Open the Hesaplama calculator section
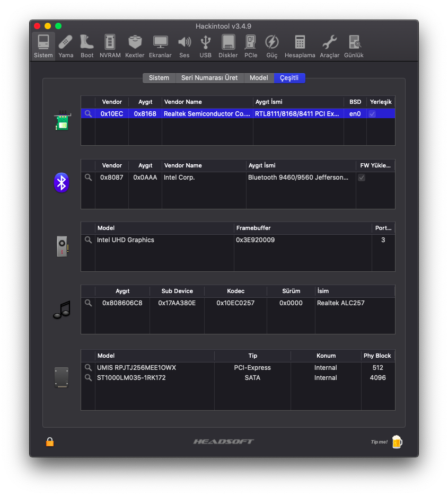448x496 pixels. 300,47
